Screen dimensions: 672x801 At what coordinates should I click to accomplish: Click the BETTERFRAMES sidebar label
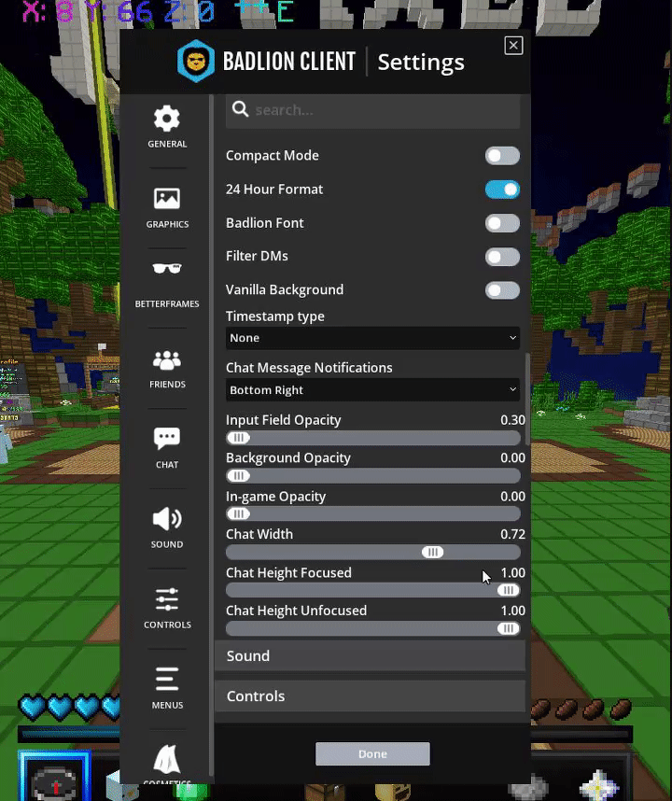coord(167,304)
